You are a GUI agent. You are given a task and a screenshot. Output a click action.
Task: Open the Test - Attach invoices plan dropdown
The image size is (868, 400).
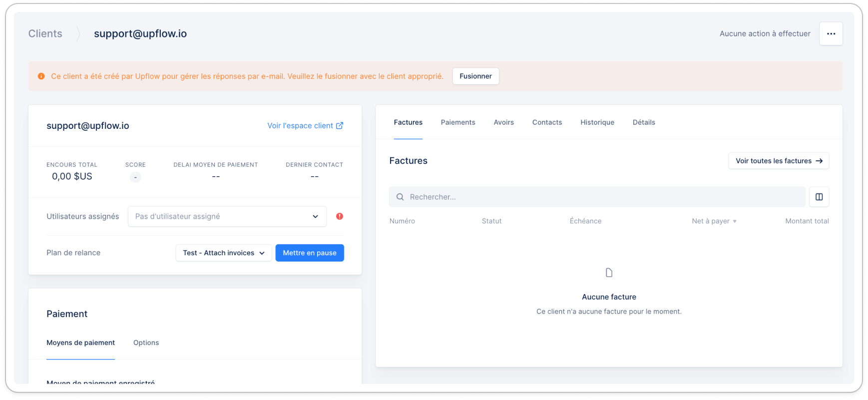(x=224, y=253)
